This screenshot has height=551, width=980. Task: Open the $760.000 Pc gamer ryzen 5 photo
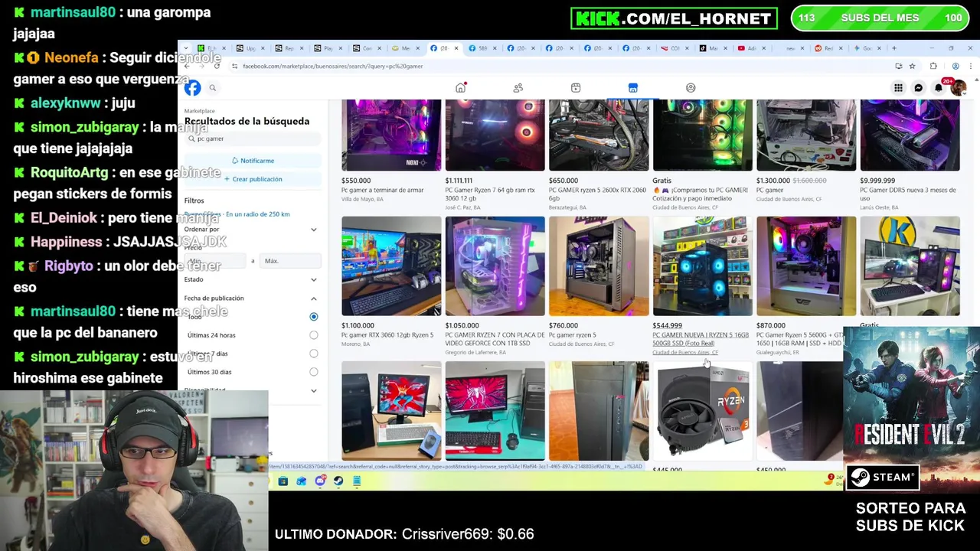pos(599,266)
